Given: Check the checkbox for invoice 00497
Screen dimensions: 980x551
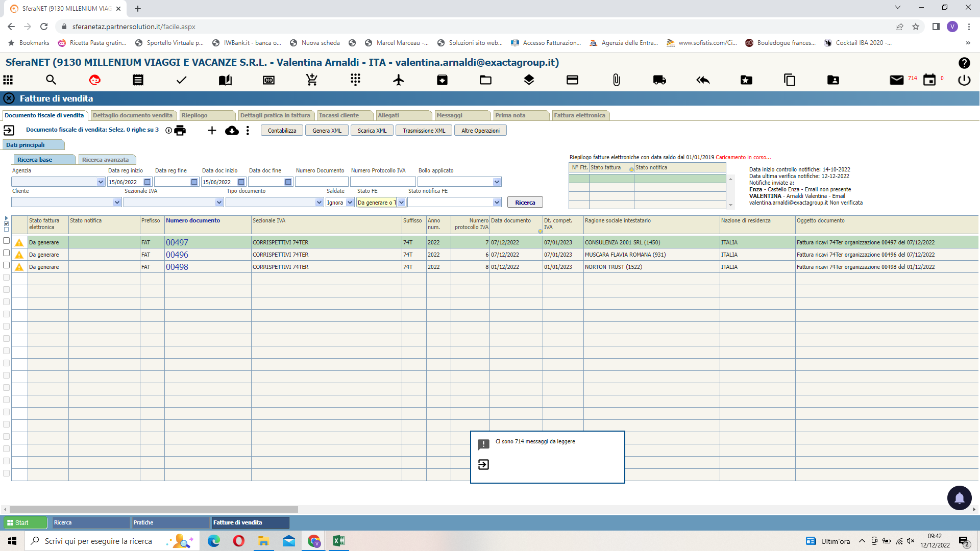Looking at the screenshot, I should (x=7, y=241).
